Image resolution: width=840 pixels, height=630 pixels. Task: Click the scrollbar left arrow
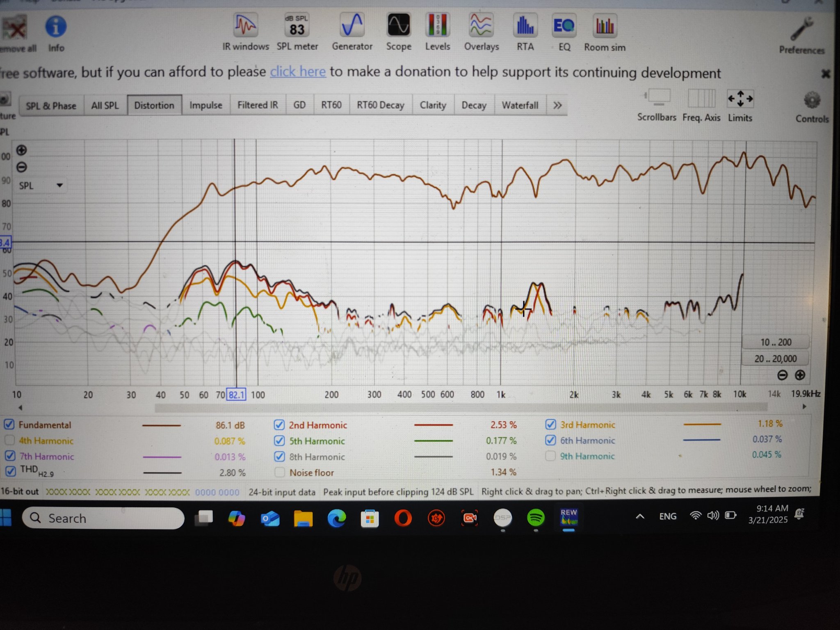21,407
